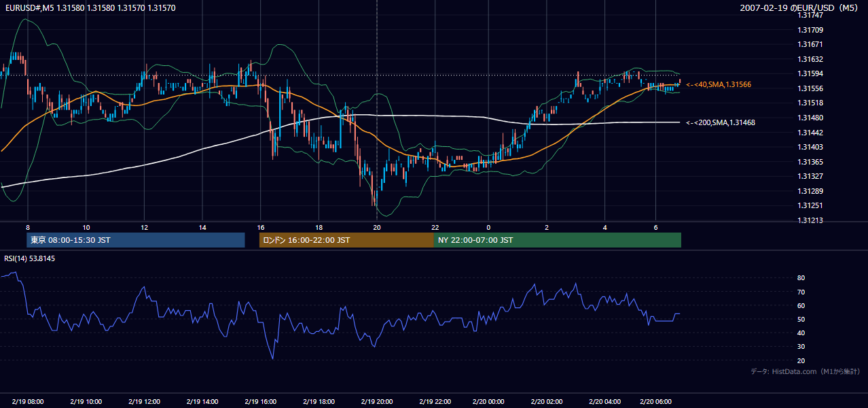Click price axis label 1.31251
The image size is (868, 408).
811,205
